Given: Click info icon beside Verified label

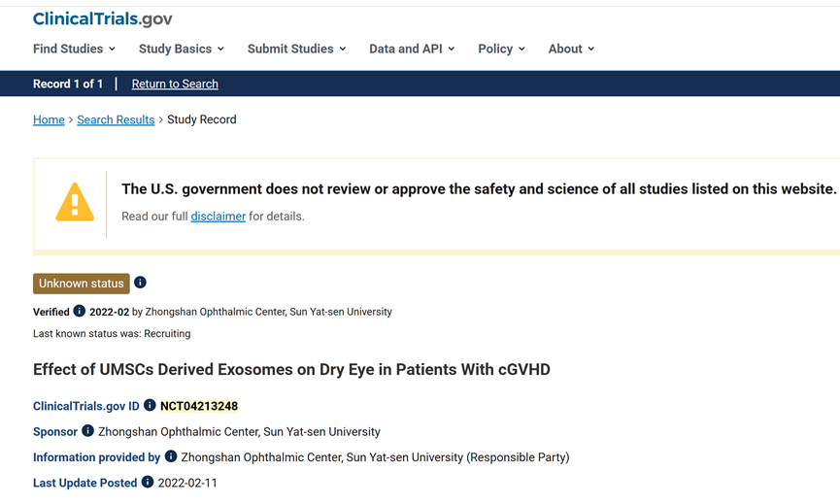Looking at the screenshot, I should 80,312.
